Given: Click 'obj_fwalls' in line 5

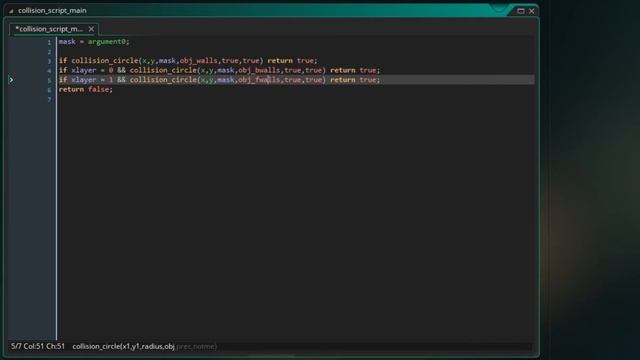Looking at the screenshot, I should (x=259, y=80).
